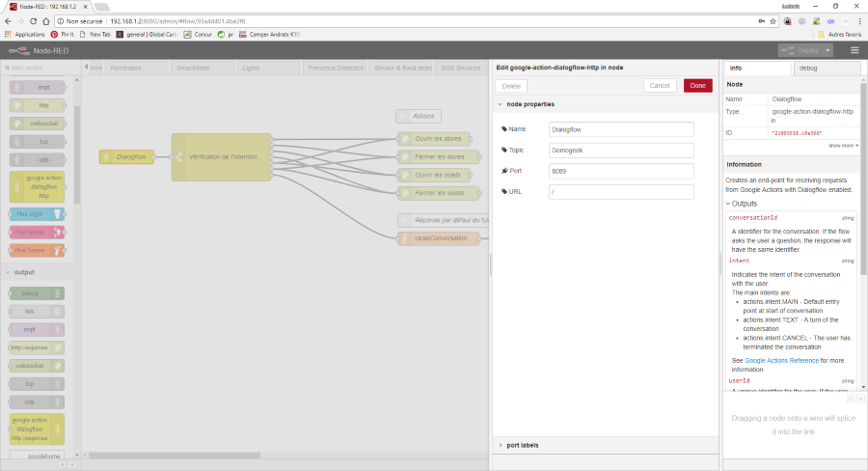This screenshot has height=471, width=868.
Task: Select the Hue Light palette node
Action: coord(37,214)
